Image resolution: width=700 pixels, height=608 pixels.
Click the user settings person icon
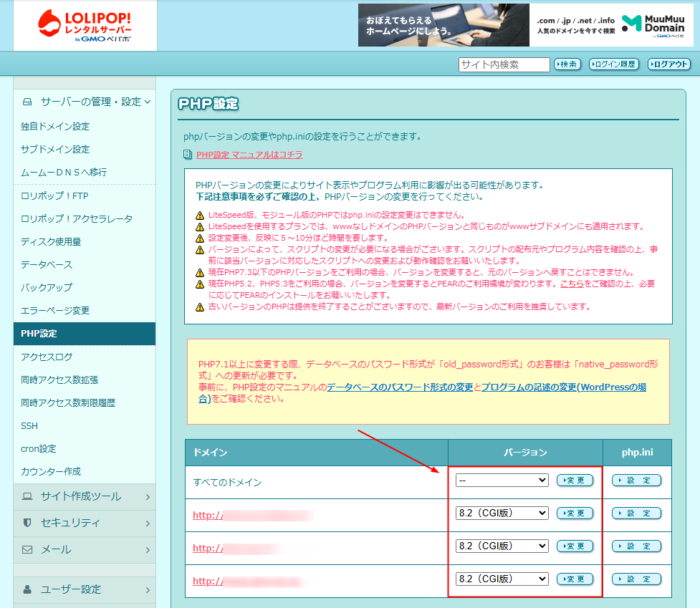27,589
